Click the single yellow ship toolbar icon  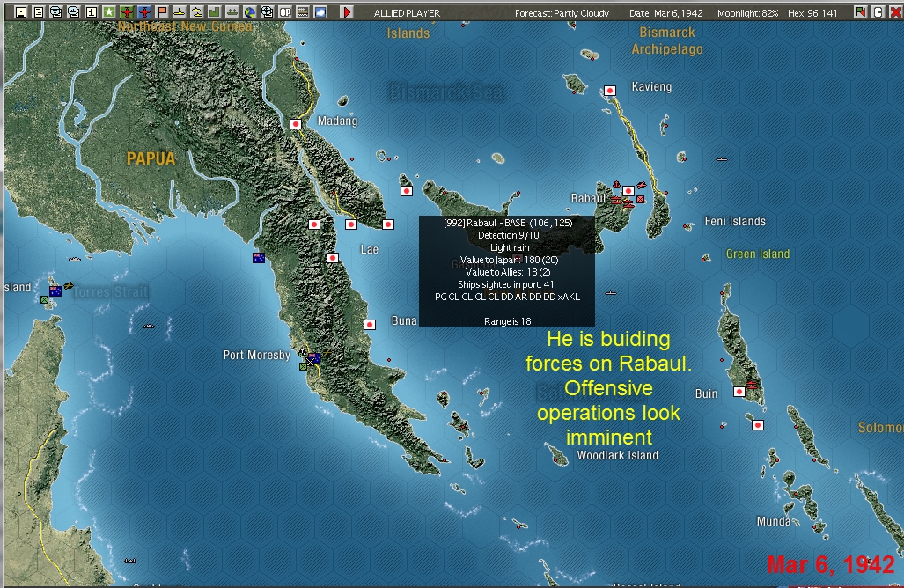[x=180, y=12]
